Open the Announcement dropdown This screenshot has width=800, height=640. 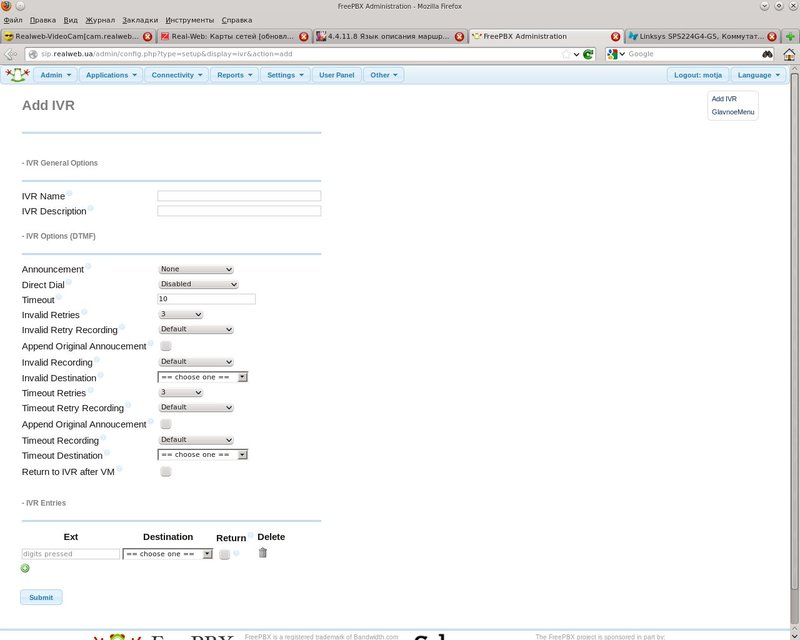pos(196,269)
